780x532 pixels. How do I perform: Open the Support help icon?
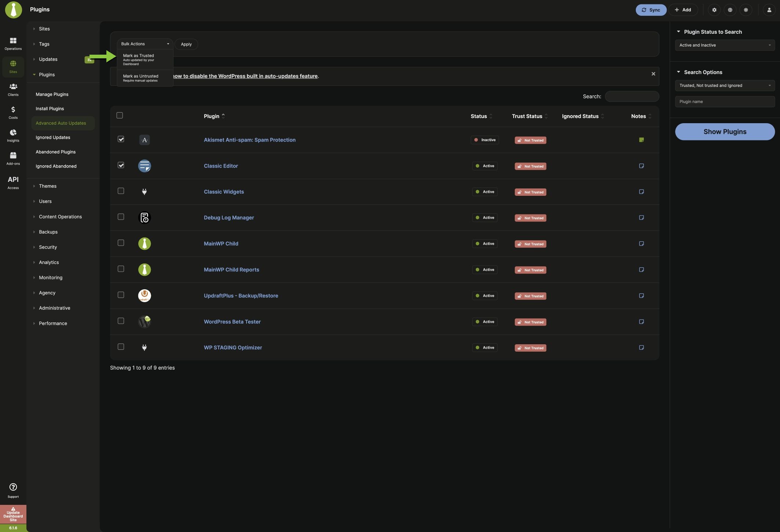(x=13, y=491)
